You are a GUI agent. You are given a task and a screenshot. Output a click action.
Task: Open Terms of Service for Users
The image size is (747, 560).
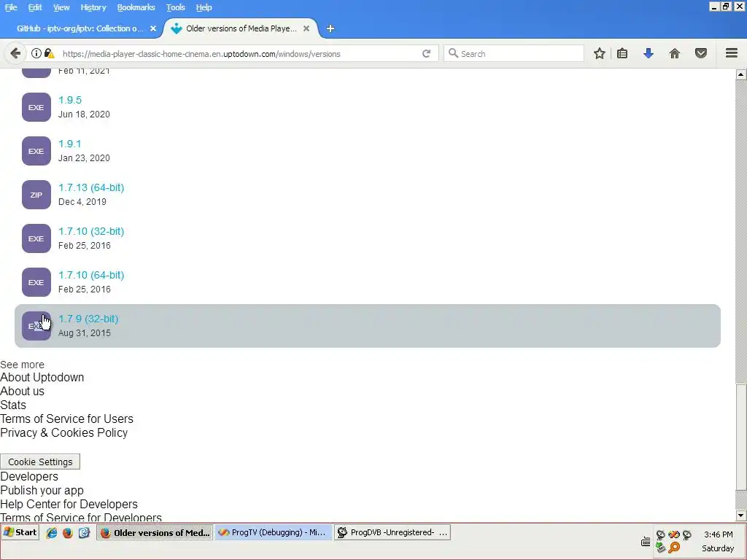[66, 419]
